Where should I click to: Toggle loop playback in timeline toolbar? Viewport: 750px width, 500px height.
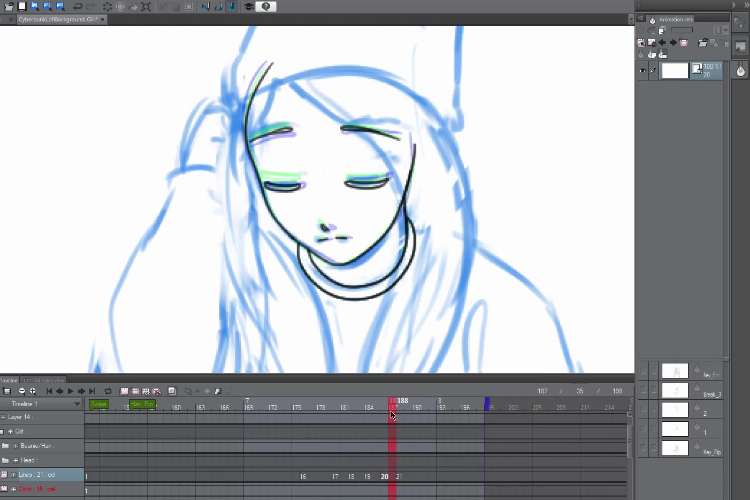click(x=107, y=391)
